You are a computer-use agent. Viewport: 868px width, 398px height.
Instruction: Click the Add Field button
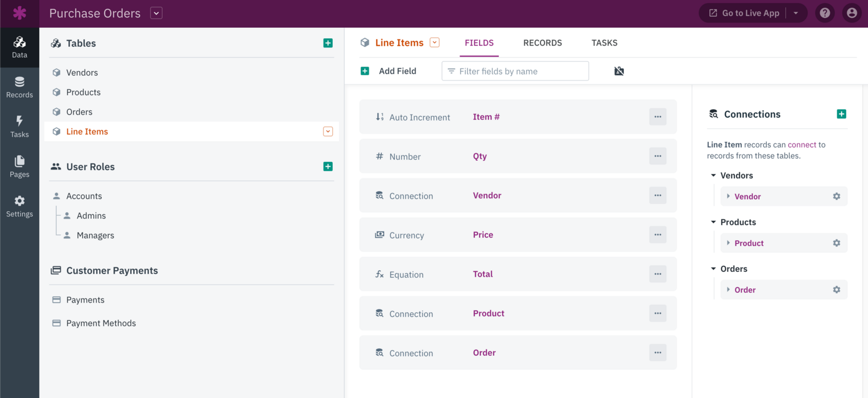389,71
